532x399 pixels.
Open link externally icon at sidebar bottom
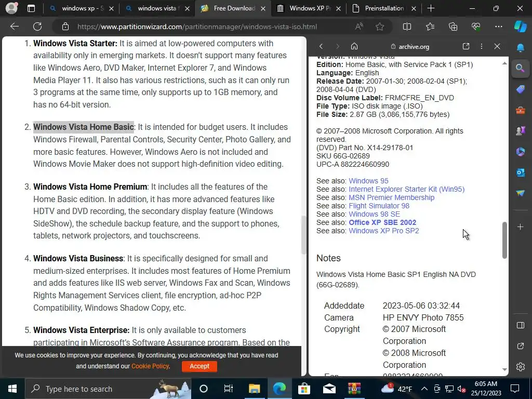(520, 346)
